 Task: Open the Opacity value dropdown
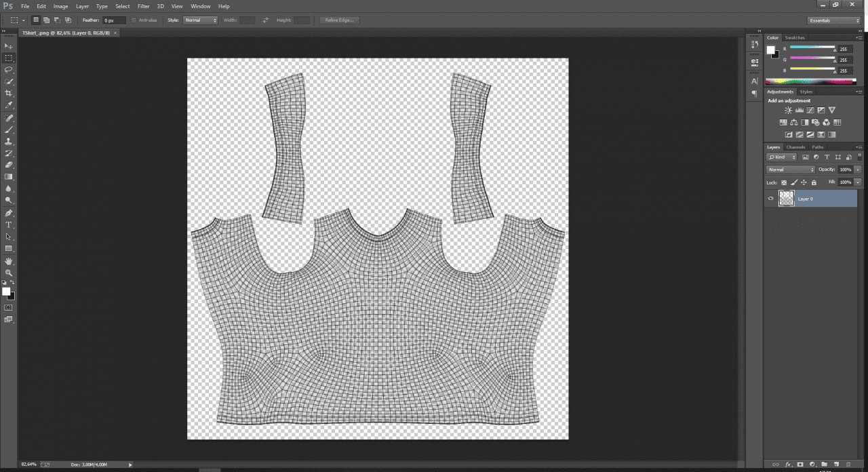tap(857, 170)
